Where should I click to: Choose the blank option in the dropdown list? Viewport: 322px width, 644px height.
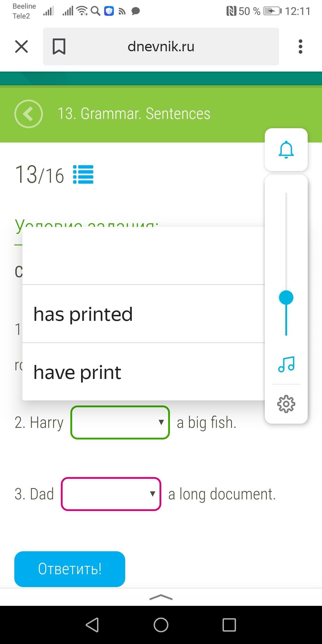pos(143,256)
